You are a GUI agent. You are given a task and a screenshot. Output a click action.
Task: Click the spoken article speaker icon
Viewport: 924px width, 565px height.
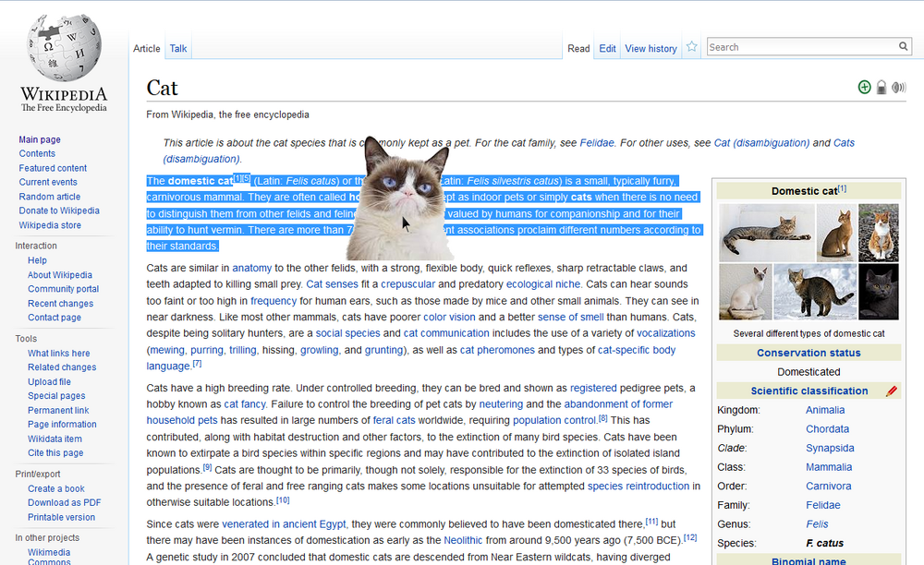tap(899, 88)
